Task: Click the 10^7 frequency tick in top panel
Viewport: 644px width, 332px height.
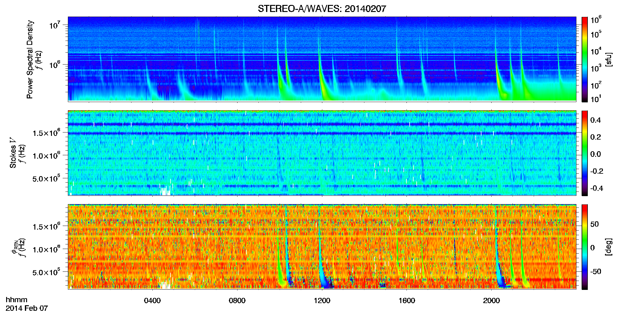Action: (55, 25)
